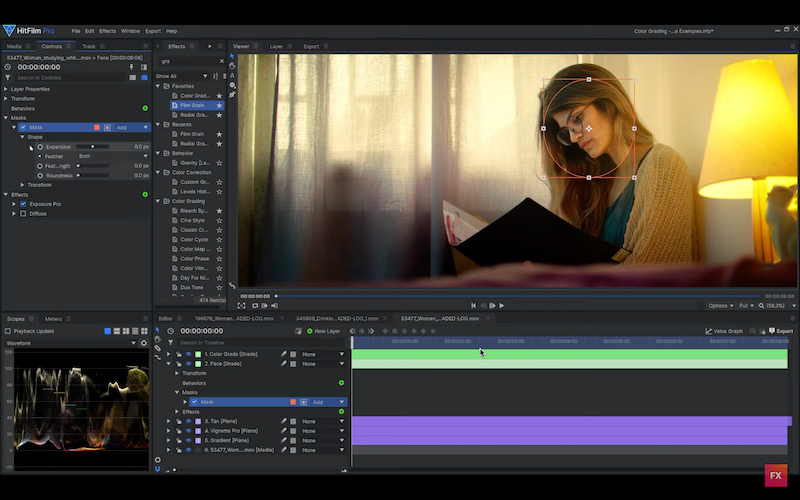
Task: Switch to the Track tab
Action: coord(89,46)
